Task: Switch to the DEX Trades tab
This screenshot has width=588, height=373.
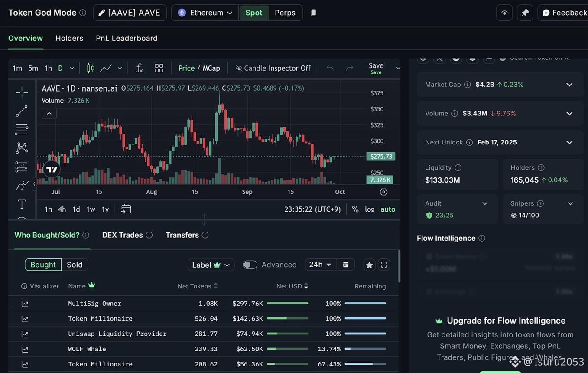Action: pos(123,235)
